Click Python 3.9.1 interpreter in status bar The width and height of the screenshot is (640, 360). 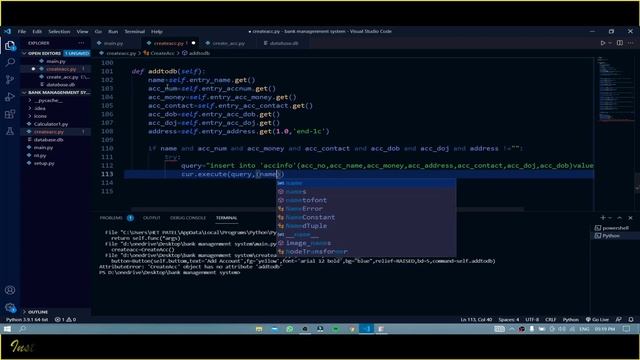27,320
